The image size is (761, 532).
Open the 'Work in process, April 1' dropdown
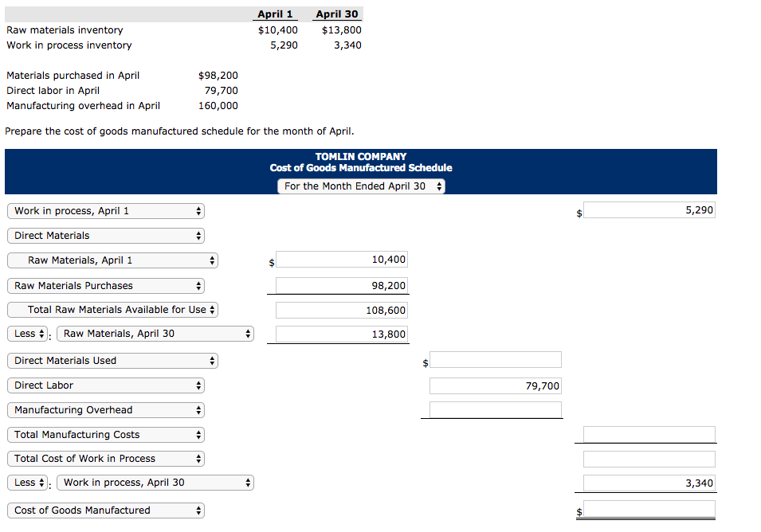click(x=106, y=211)
